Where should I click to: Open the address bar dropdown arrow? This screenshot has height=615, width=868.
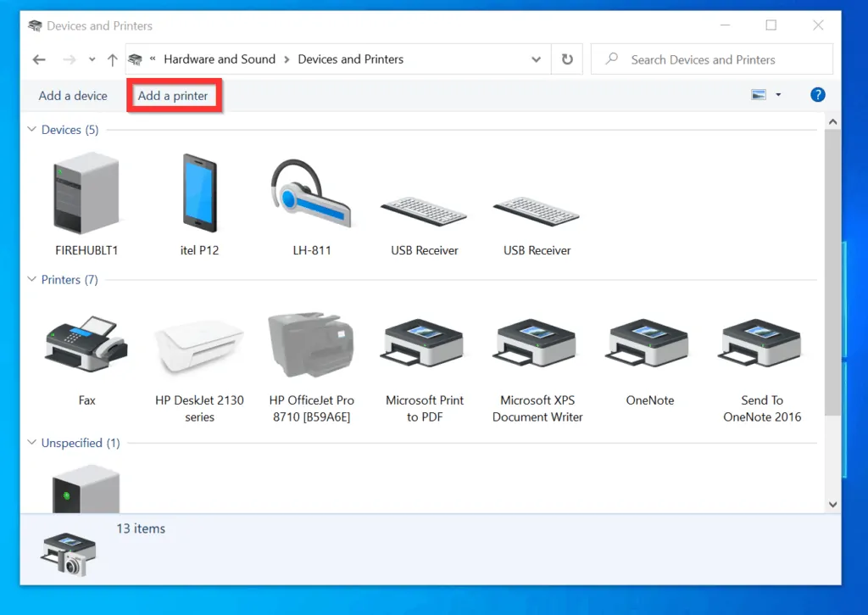[536, 59]
